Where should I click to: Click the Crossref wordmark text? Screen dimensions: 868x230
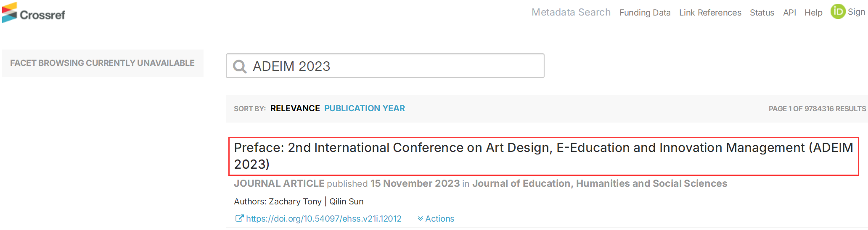[x=42, y=15]
